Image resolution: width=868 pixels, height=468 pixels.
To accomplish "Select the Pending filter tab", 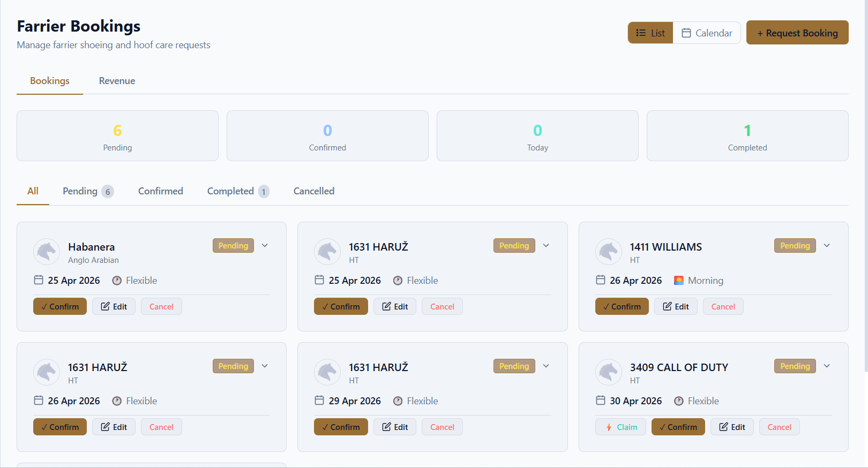I will (x=88, y=191).
